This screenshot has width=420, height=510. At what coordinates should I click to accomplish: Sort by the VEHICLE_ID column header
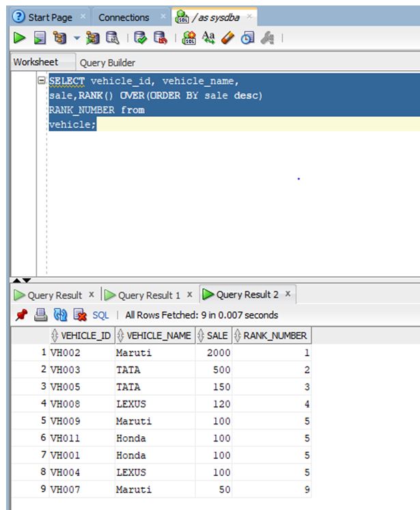click(83, 336)
